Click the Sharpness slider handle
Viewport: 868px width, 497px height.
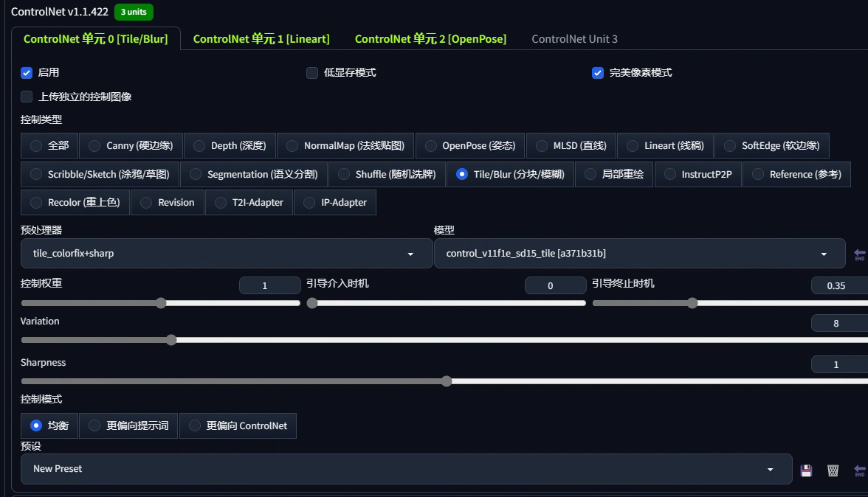447,381
